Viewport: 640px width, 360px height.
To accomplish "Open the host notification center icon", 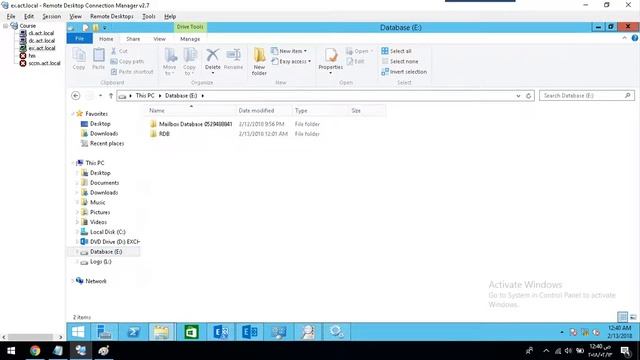I will pos(625,351).
